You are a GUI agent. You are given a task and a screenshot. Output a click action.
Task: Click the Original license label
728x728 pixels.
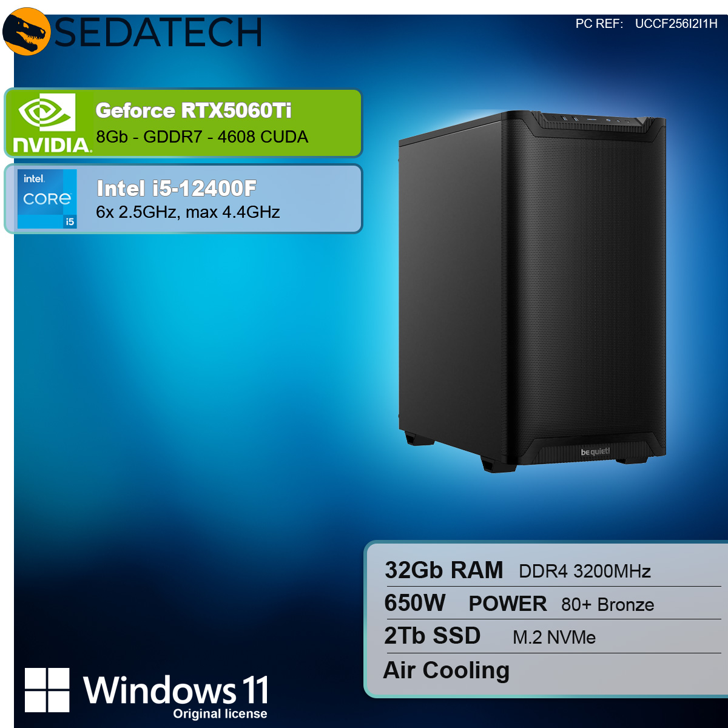[x=220, y=714]
